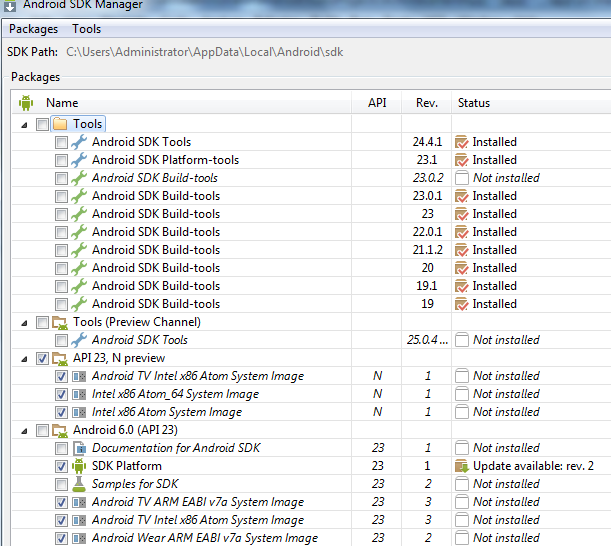Click green wrench icon of Build-tools 23.0.2
The image size is (611, 546).
(x=79, y=178)
